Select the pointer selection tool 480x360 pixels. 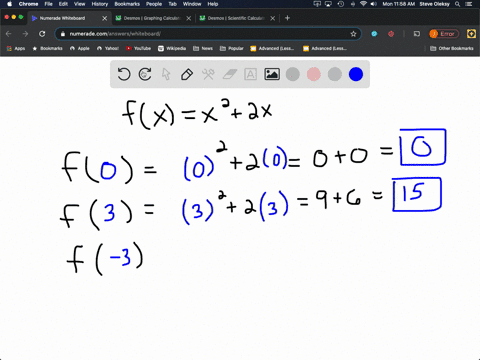(166, 74)
